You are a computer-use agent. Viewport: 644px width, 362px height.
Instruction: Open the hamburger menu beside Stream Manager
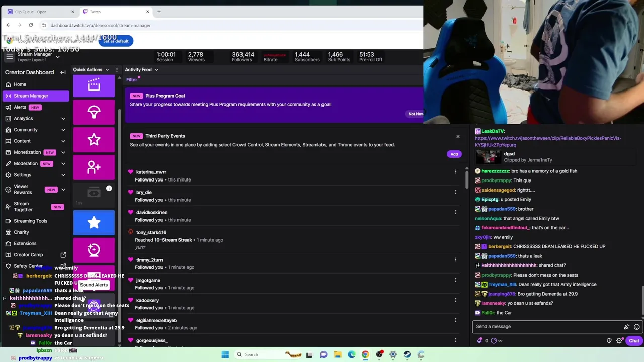(x=10, y=57)
